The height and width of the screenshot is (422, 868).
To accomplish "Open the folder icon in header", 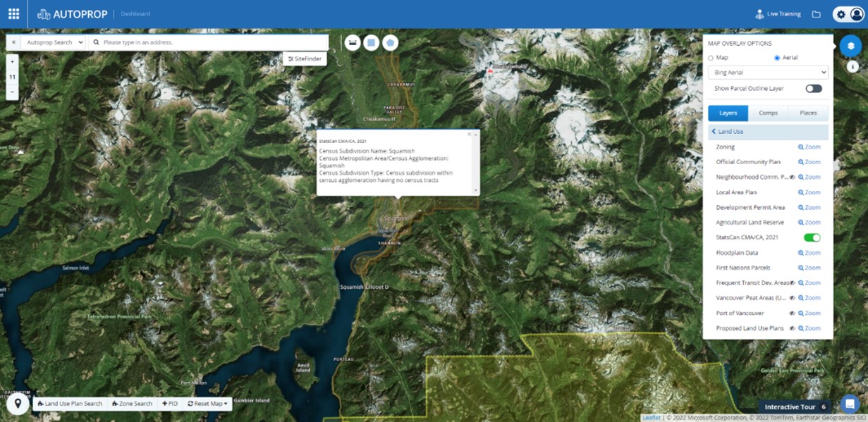I will point(816,14).
